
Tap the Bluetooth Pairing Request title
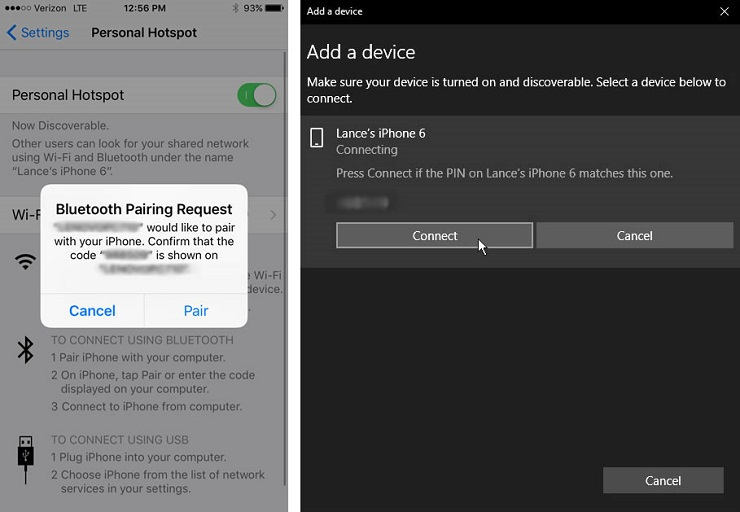[x=144, y=209]
